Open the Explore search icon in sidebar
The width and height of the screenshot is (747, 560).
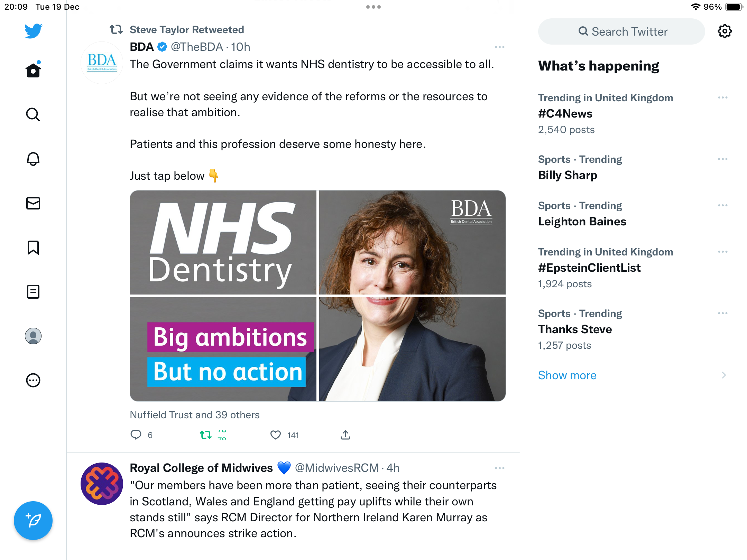coord(33,114)
